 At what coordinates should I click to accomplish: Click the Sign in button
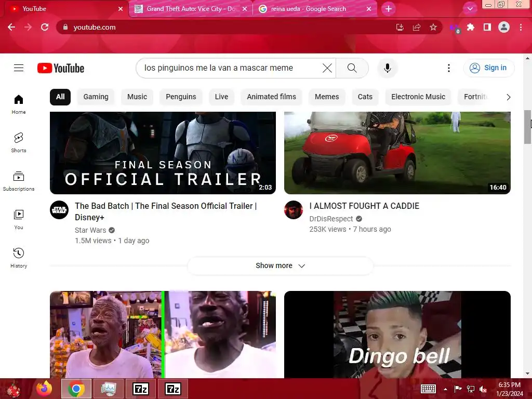click(x=488, y=68)
